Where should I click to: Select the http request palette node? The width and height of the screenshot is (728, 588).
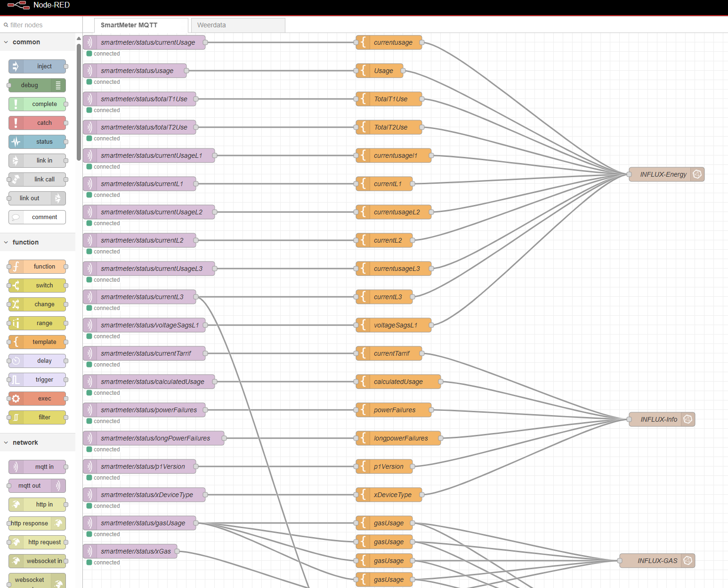(37, 542)
